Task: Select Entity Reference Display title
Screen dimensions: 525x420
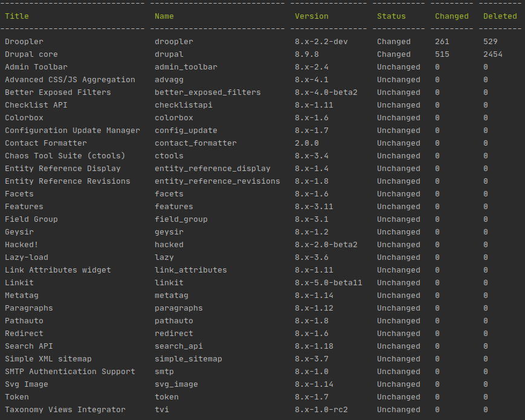Action: (63, 169)
